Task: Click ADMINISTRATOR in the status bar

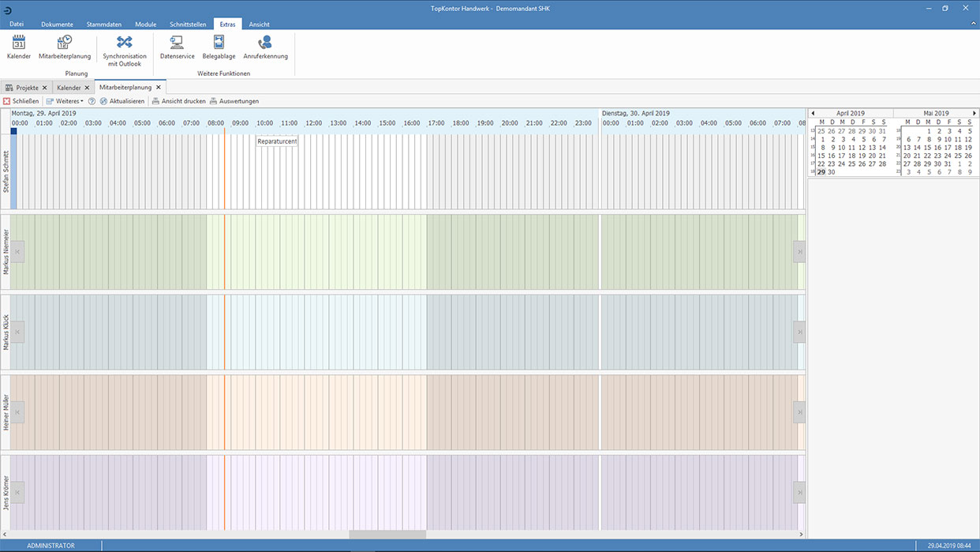Action: click(x=51, y=546)
